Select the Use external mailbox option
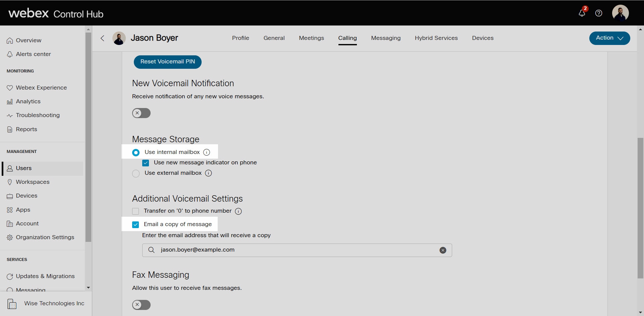This screenshot has width=644, height=316. [136, 173]
